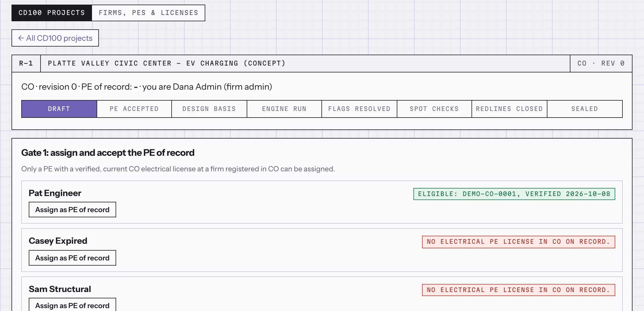
Task: Select the Engine Run stage step
Action: tap(284, 109)
